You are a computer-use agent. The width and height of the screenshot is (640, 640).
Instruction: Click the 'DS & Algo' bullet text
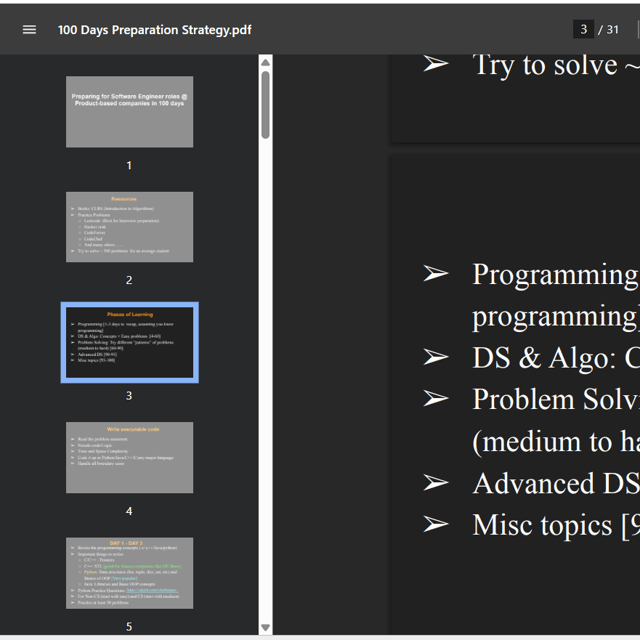click(556, 358)
